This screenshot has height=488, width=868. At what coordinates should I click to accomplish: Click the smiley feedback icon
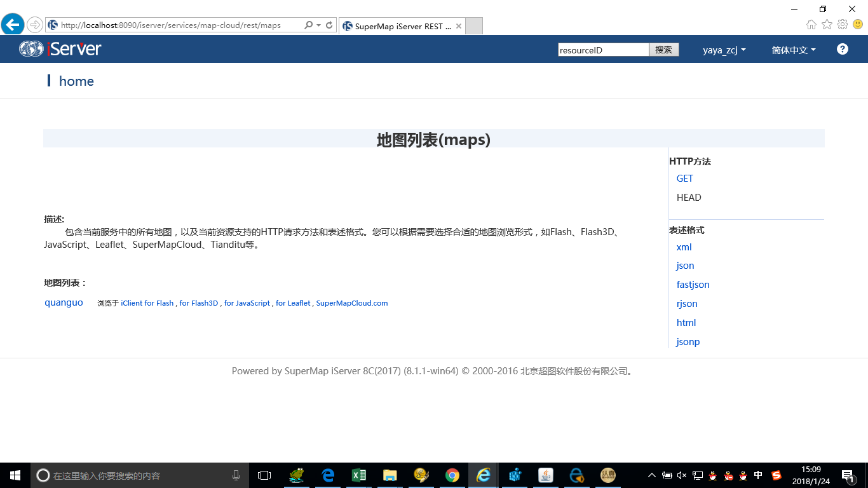858,25
